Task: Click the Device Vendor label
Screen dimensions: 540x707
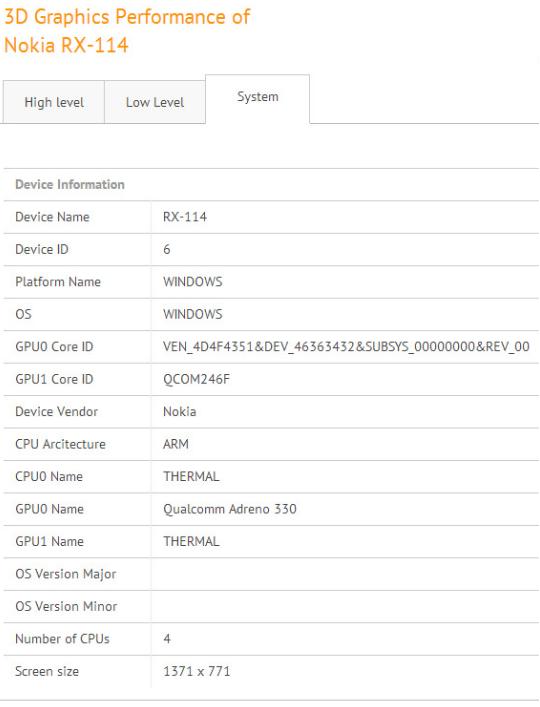Action: click(56, 412)
